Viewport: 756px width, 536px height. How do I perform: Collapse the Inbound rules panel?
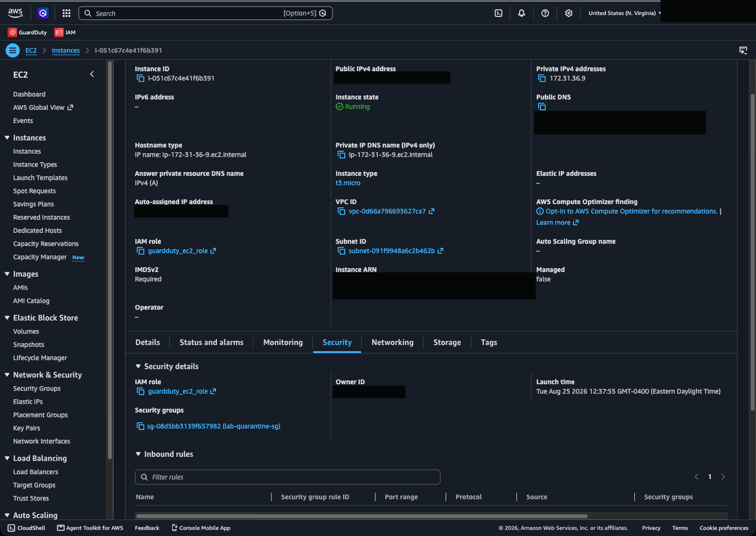tap(138, 454)
